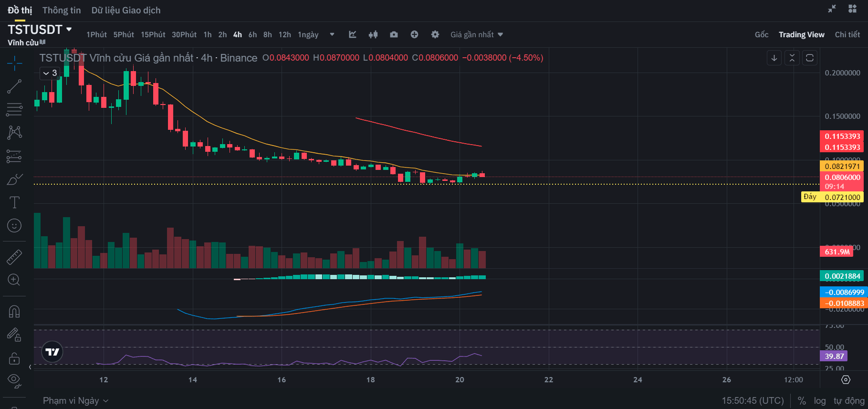Switch to Chi tiết view
The height and width of the screenshot is (409, 868).
(847, 34)
